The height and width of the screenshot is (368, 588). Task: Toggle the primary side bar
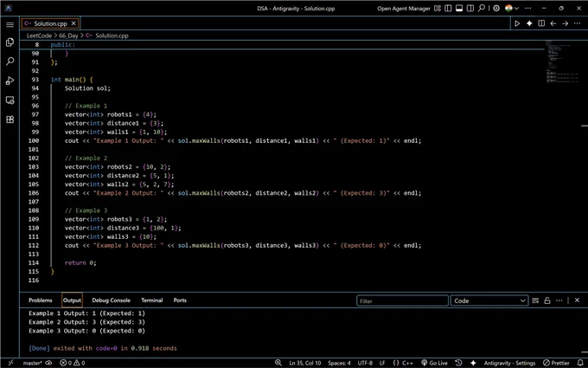pyautogui.click(x=448, y=9)
